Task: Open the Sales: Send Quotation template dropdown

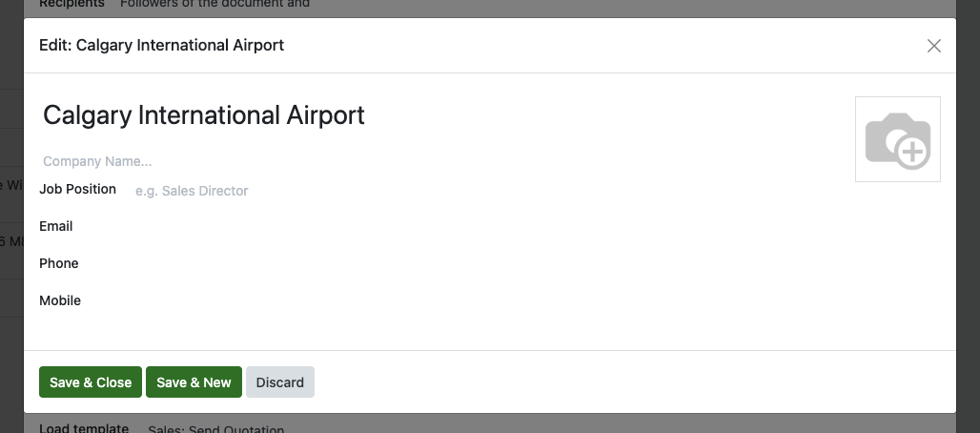Action: tap(216, 429)
